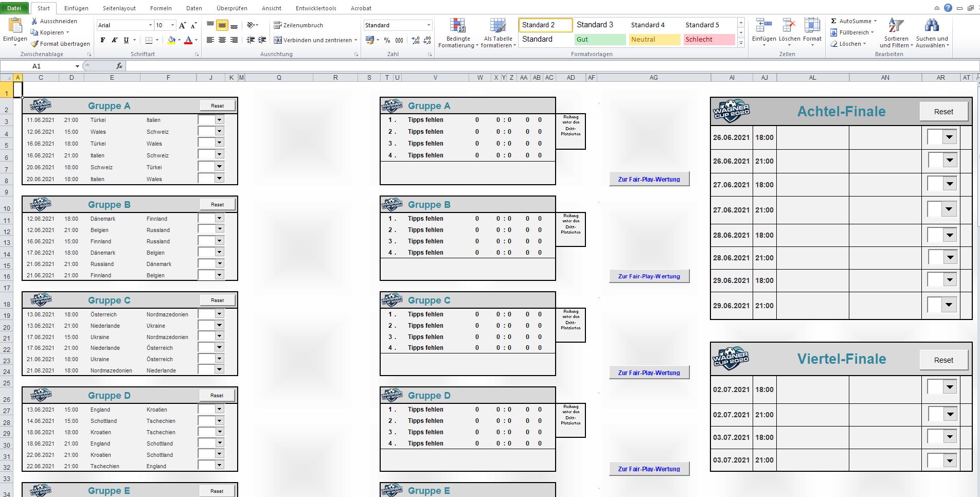Toggle bold formatting (F)
980x497 pixels.
[103, 40]
